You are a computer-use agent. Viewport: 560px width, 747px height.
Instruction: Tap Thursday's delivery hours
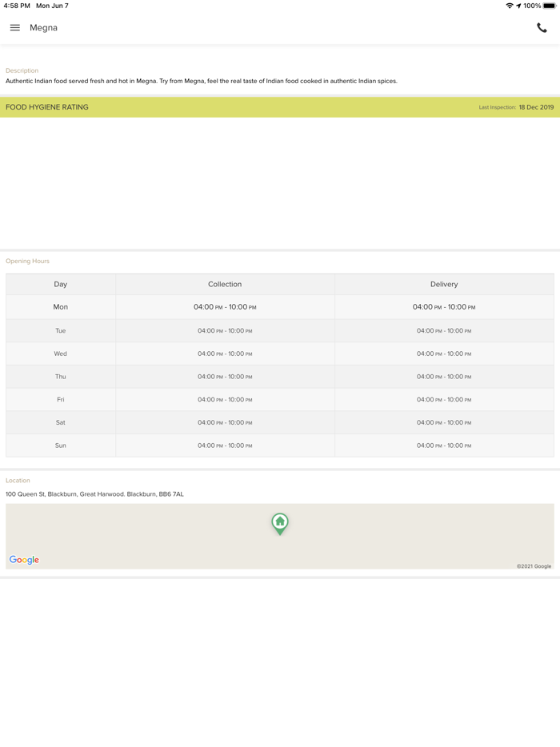(x=444, y=377)
